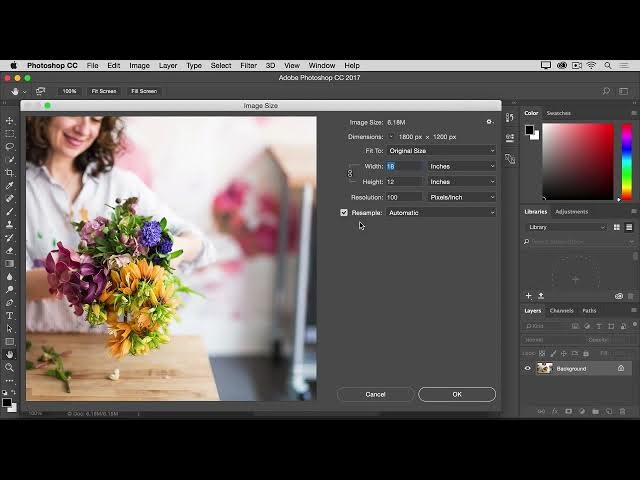This screenshot has height=480, width=640.
Task: Click the OK button
Action: click(456, 394)
